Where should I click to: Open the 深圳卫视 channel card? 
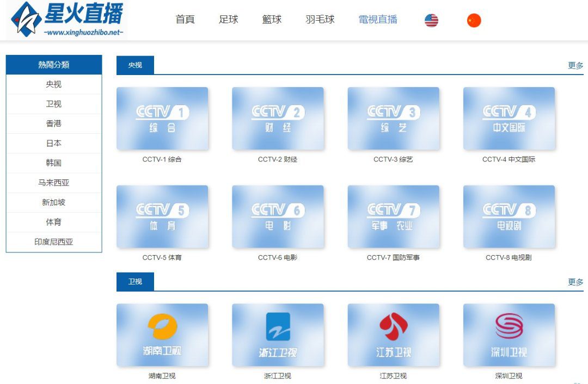pyautogui.click(x=509, y=334)
